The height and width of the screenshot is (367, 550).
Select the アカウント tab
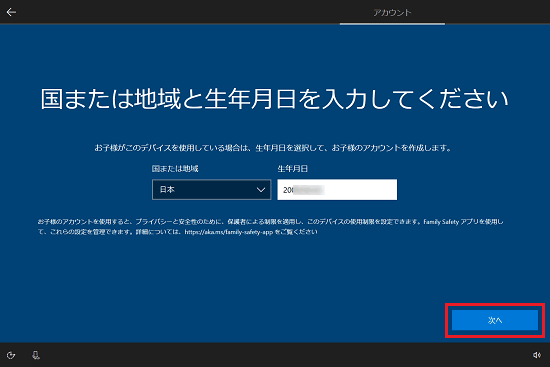click(x=392, y=13)
